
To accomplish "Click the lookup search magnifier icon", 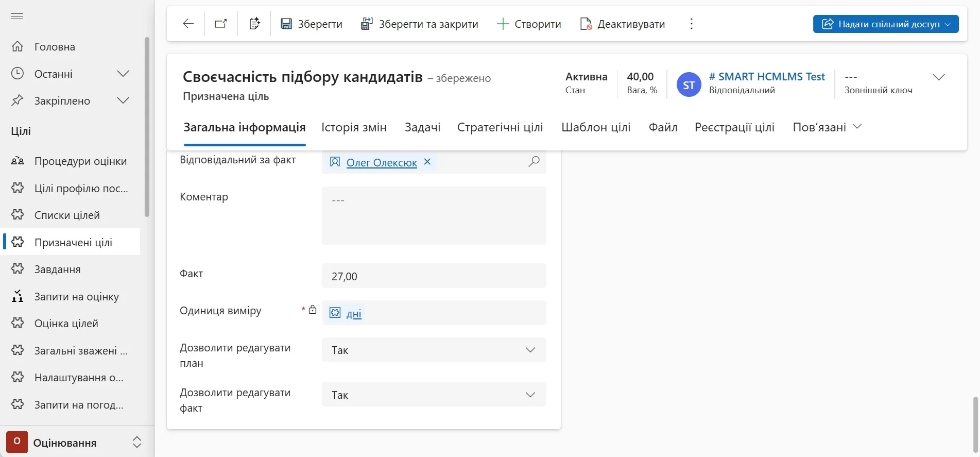I will (x=534, y=162).
